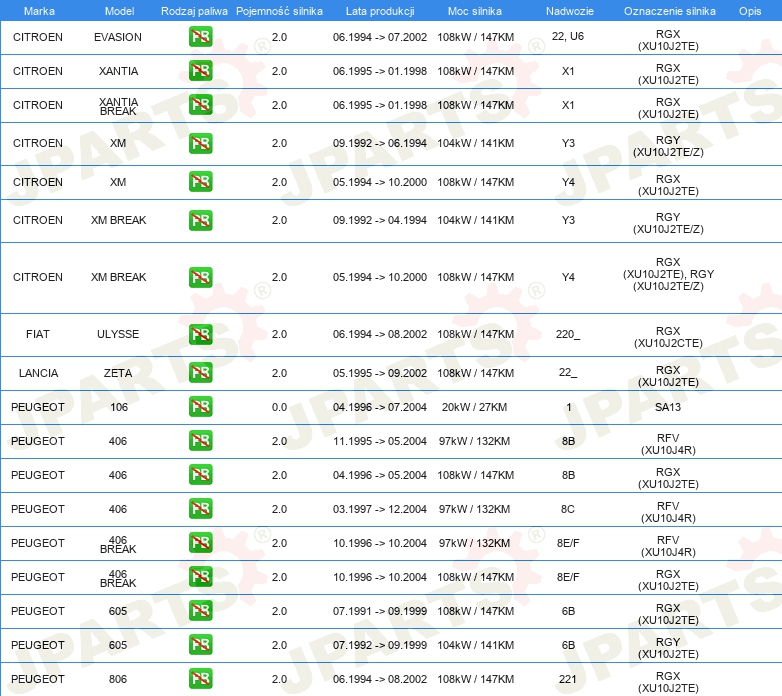Click the Model column header
The image size is (782, 696).
(118, 10)
